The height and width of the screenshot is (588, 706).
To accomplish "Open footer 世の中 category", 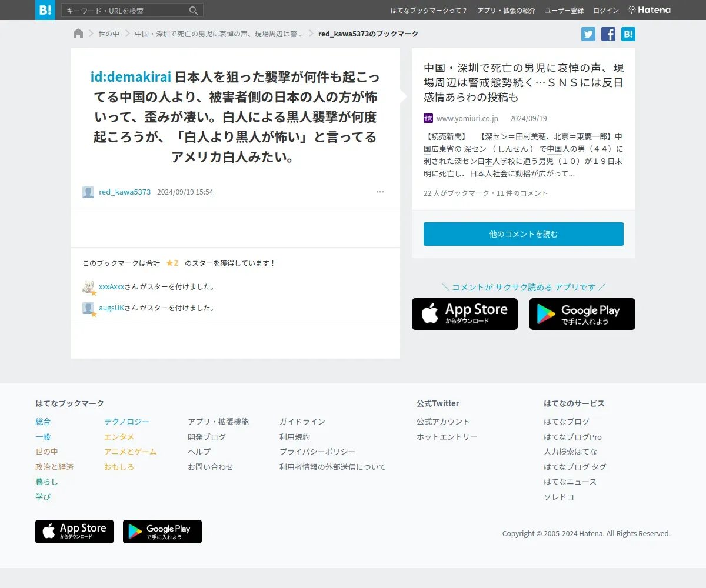I will pyautogui.click(x=46, y=452).
